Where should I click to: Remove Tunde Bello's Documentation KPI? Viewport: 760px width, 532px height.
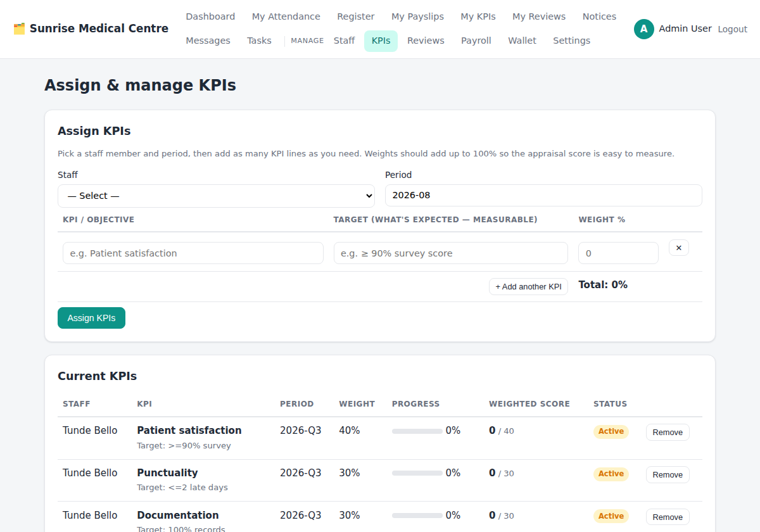[668, 517]
